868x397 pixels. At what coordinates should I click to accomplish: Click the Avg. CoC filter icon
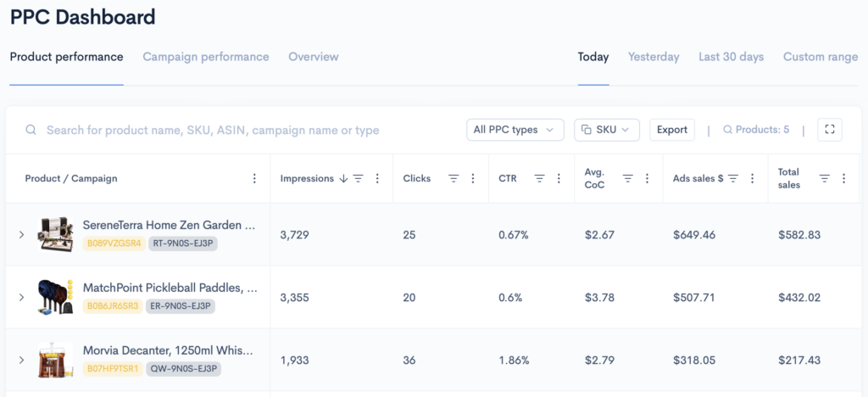[628, 178]
